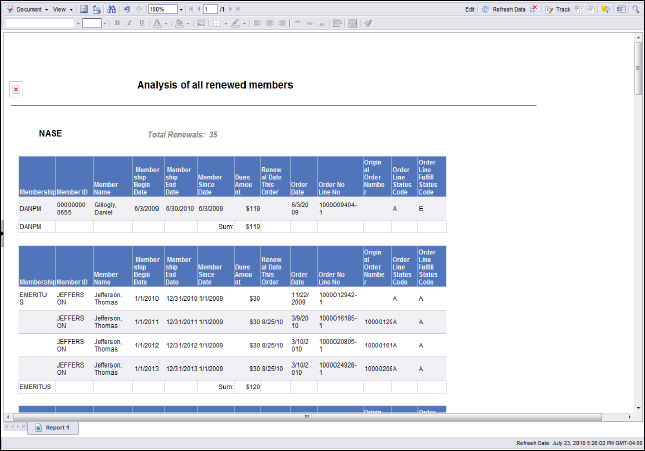This screenshot has height=451, width=645.
Task: Toggle bold formatting button
Action: coord(117,22)
